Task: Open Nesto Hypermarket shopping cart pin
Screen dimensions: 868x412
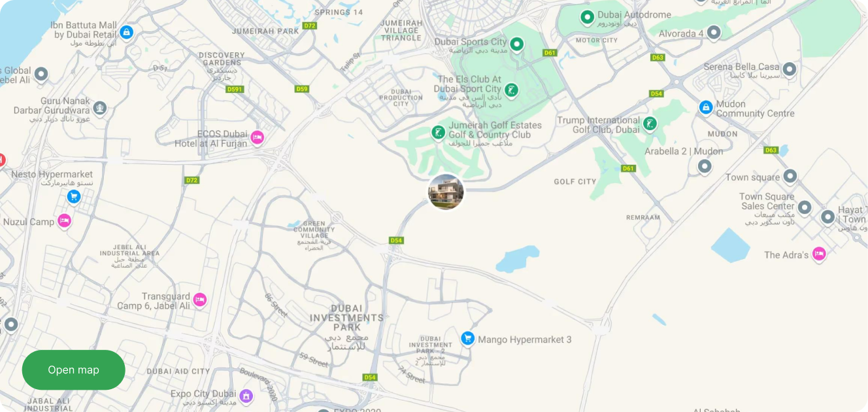Action: coord(74,196)
